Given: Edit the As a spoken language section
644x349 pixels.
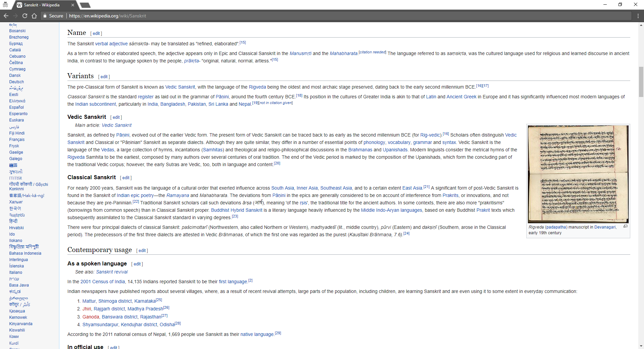Looking at the screenshot, I should pos(137,264).
